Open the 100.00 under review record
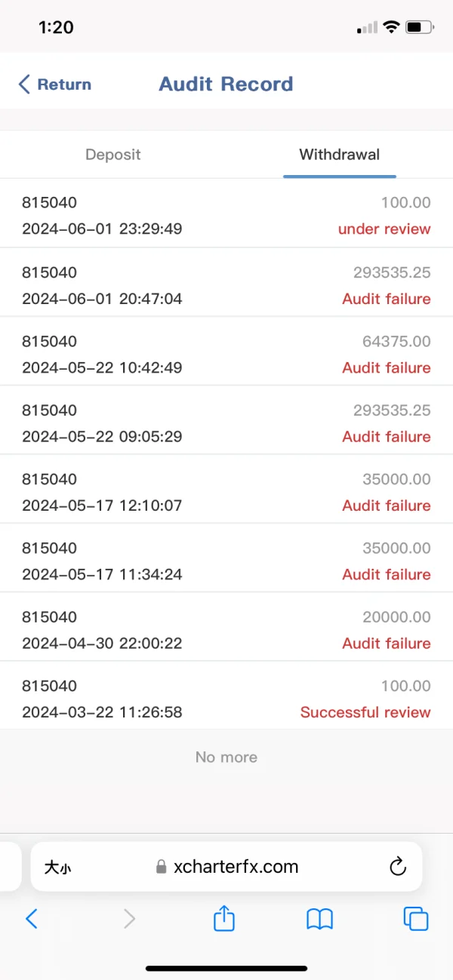This screenshot has height=980, width=453. [226, 215]
